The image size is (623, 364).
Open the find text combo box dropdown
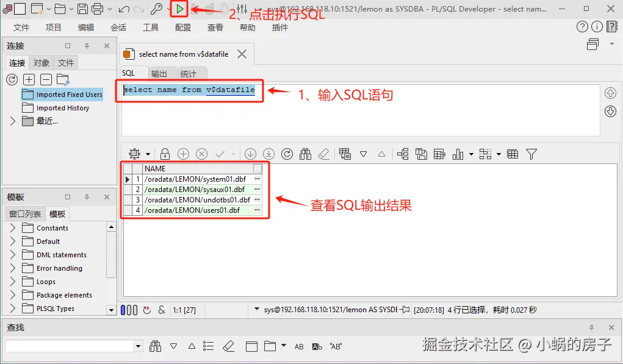pyautogui.click(x=138, y=346)
